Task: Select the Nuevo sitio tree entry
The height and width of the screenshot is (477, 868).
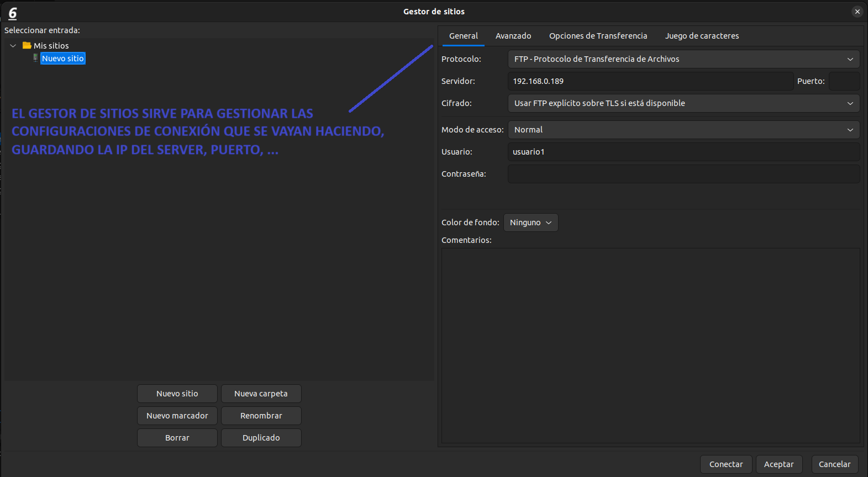Action: coord(63,59)
